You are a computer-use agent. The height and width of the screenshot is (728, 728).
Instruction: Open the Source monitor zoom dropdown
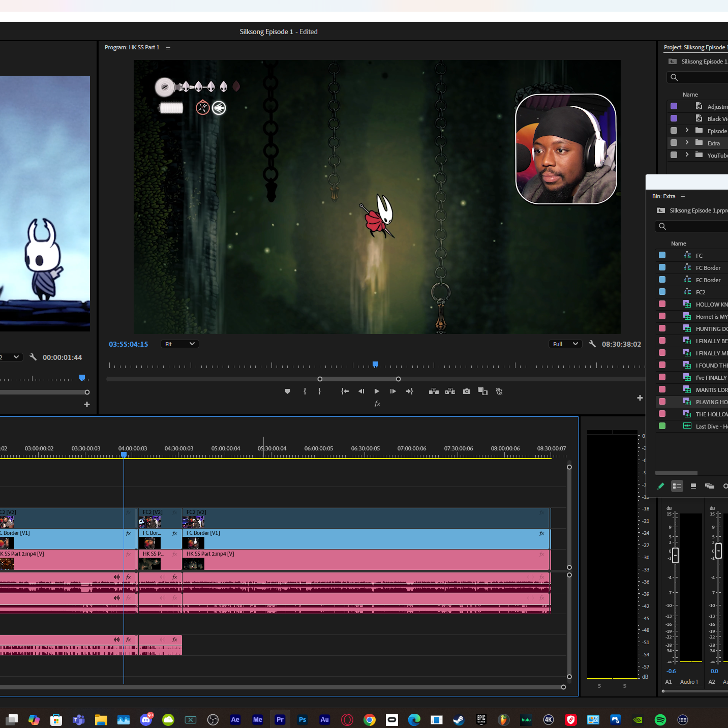click(11, 357)
